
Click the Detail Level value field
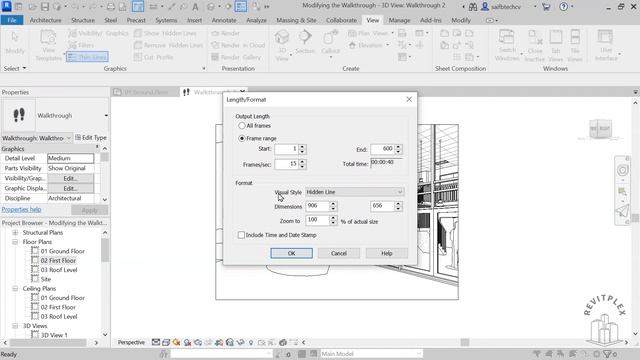point(71,158)
